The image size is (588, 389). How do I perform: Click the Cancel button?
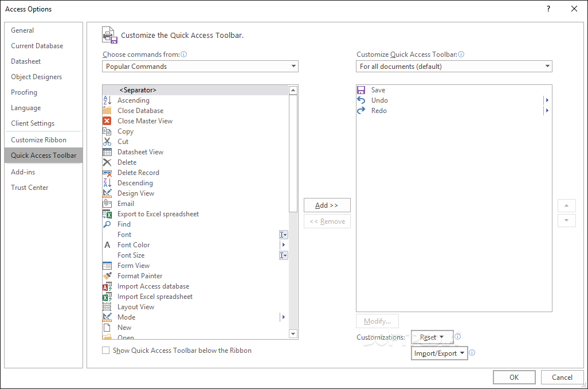[562, 378]
